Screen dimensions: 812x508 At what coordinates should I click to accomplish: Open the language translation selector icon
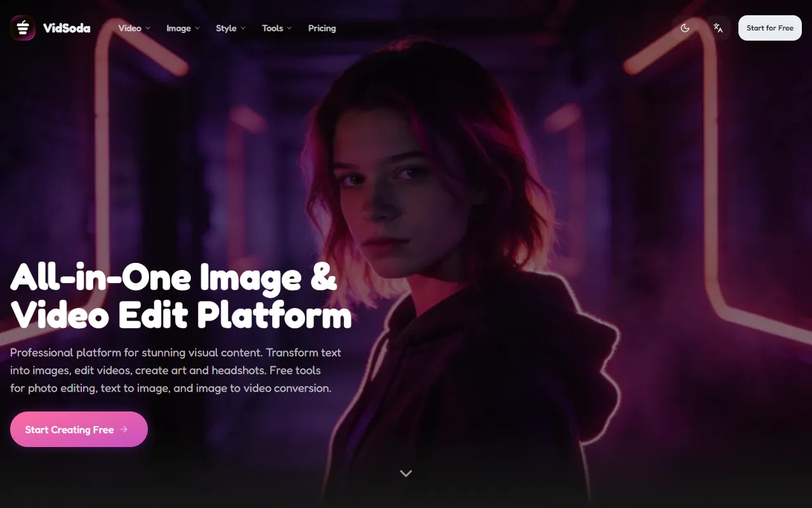[718, 28]
